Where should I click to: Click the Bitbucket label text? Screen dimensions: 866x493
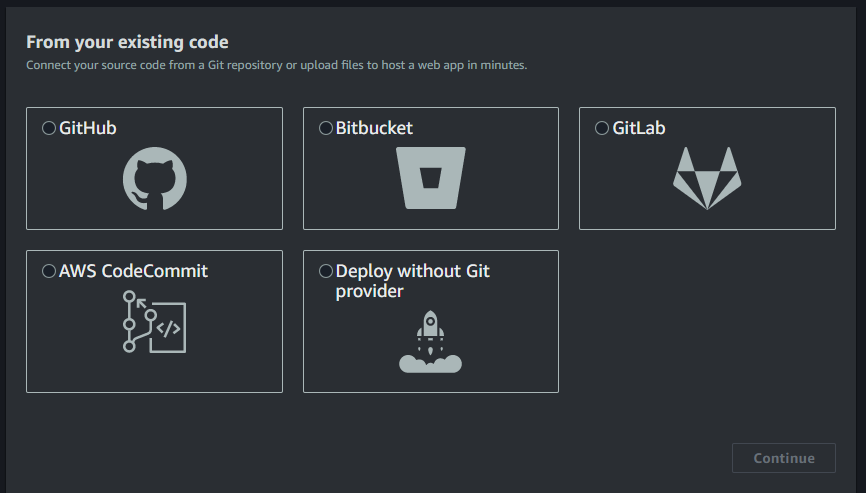pos(374,128)
